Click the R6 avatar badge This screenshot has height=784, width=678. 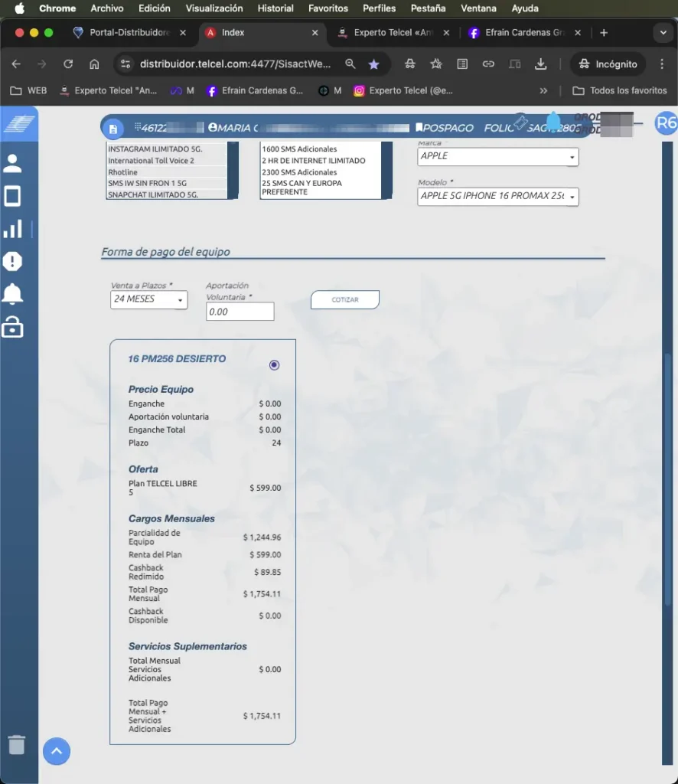666,123
